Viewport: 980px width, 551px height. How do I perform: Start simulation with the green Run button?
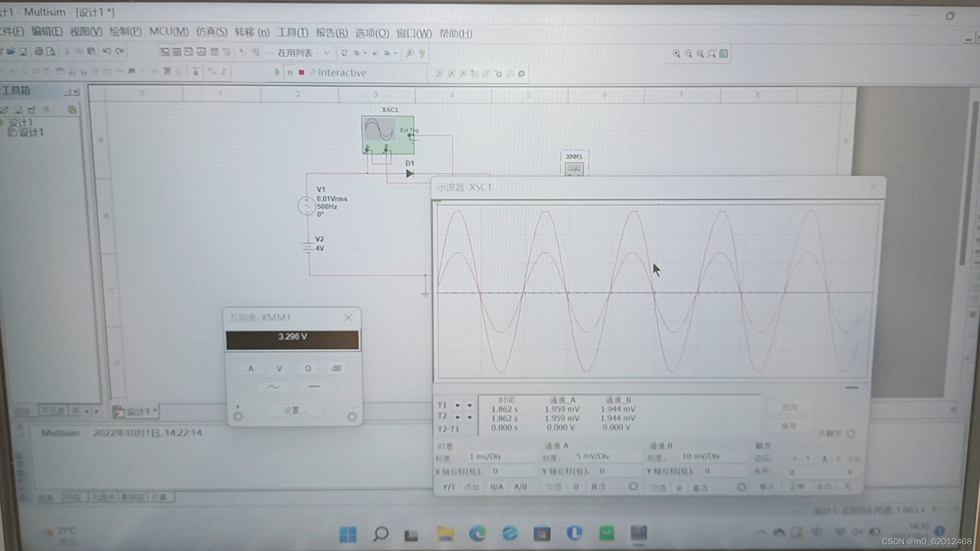[x=277, y=72]
